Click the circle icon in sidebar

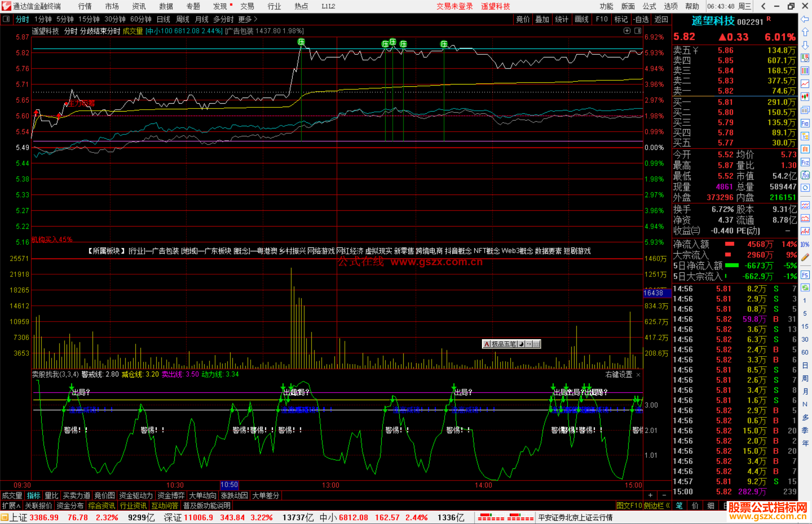[x=805, y=188]
